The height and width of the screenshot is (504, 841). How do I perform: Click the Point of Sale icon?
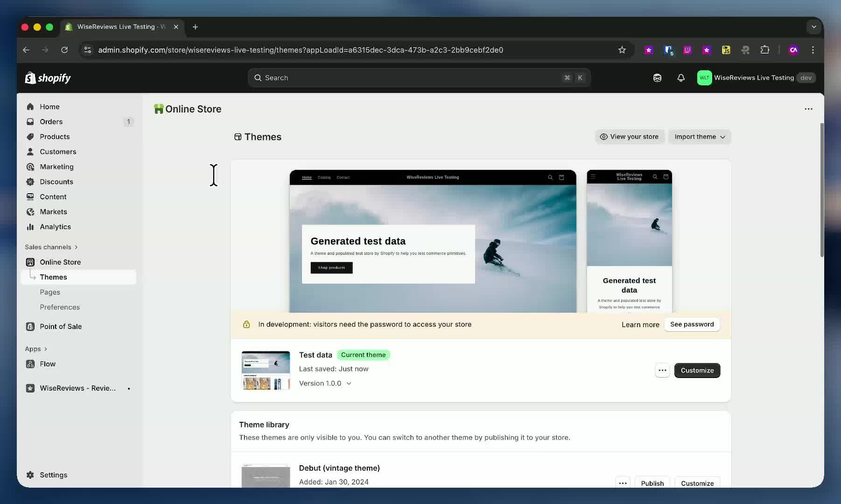tap(30, 327)
